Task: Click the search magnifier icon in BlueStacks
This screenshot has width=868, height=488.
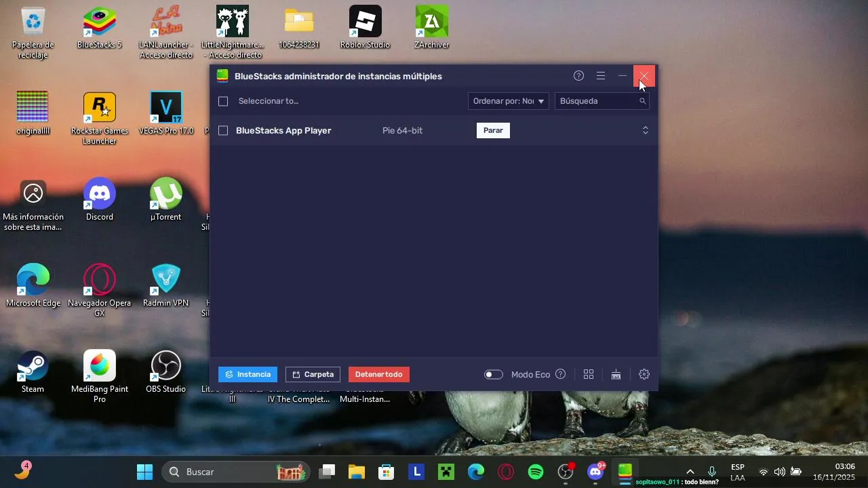Action: tap(642, 101)
